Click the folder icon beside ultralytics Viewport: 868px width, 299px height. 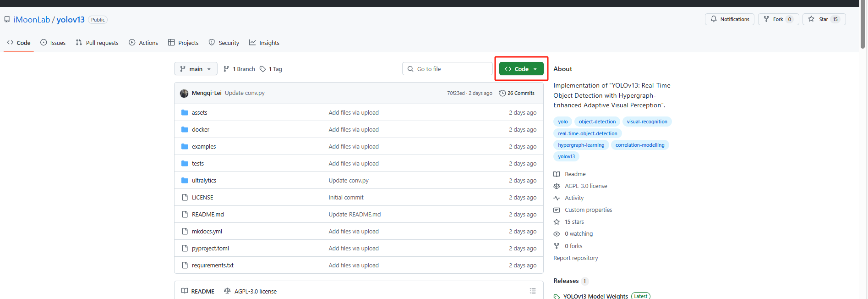pos(185,181)
